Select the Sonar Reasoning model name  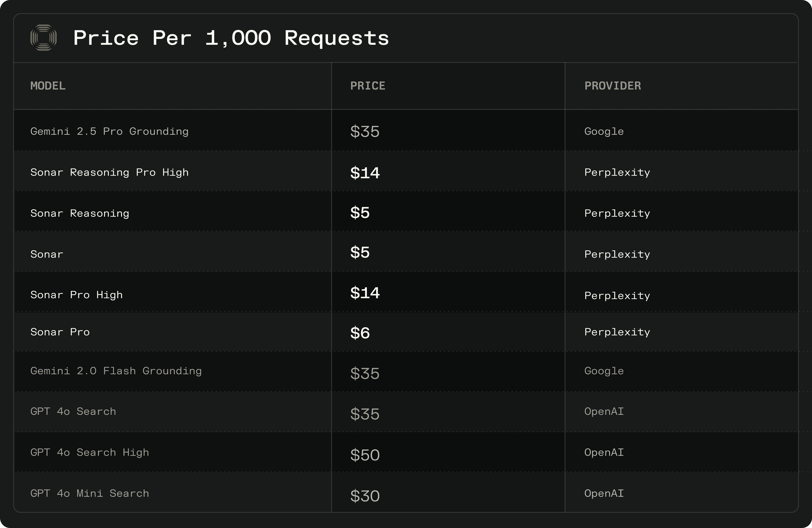point(80,213)
